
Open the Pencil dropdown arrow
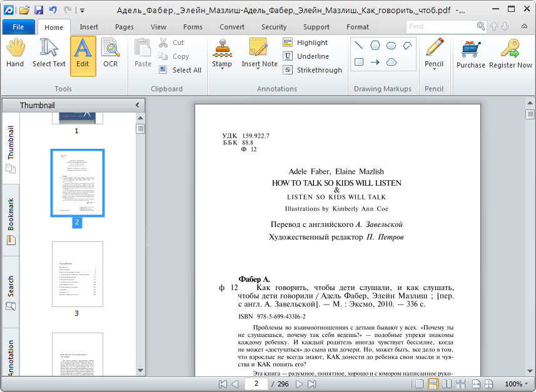tap(434, 69)
